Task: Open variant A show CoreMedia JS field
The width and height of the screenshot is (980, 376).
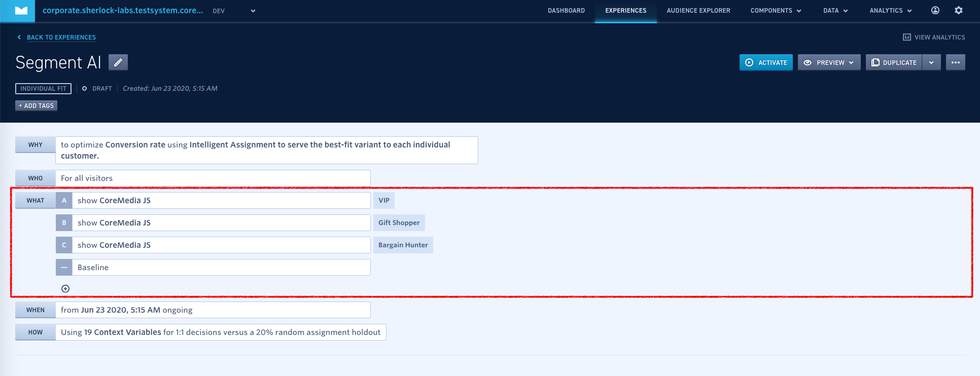Action: tap(221, 200)
